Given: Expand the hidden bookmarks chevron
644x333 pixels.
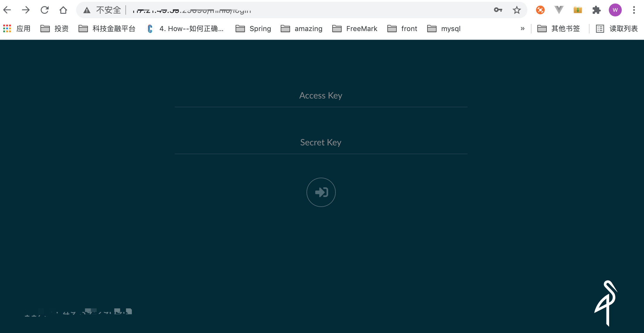Looking at the screenshot, I should [x=522, y=29].
